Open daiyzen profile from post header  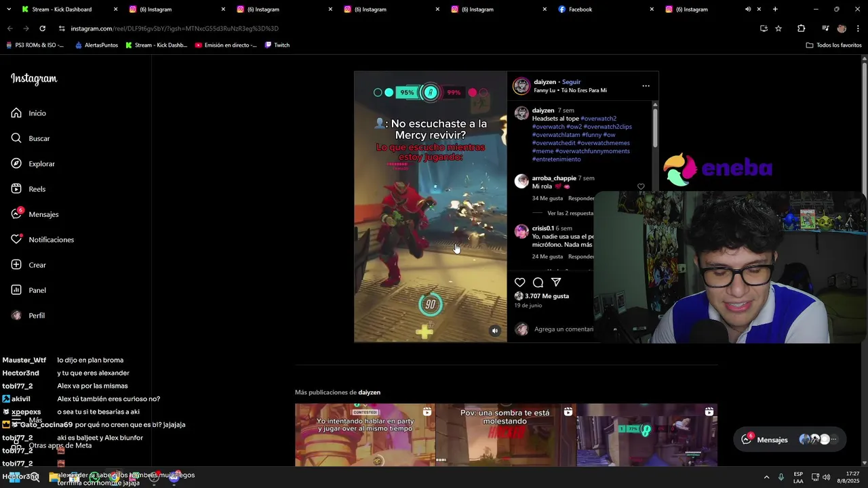click(x=545, y=82)
